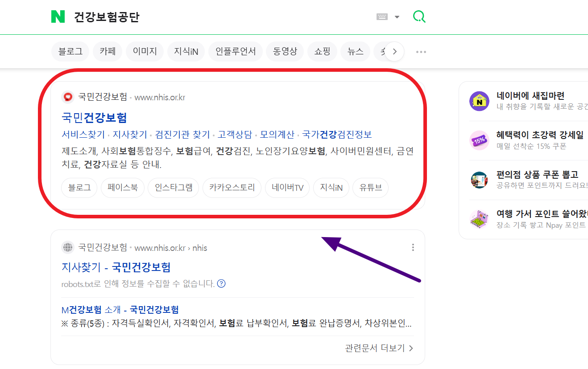This screenshot has height=369, width=588.
Task: Click the robots.txt로 인해 정보를 수집할 수 없습니다 text
Action: (138, 283)
